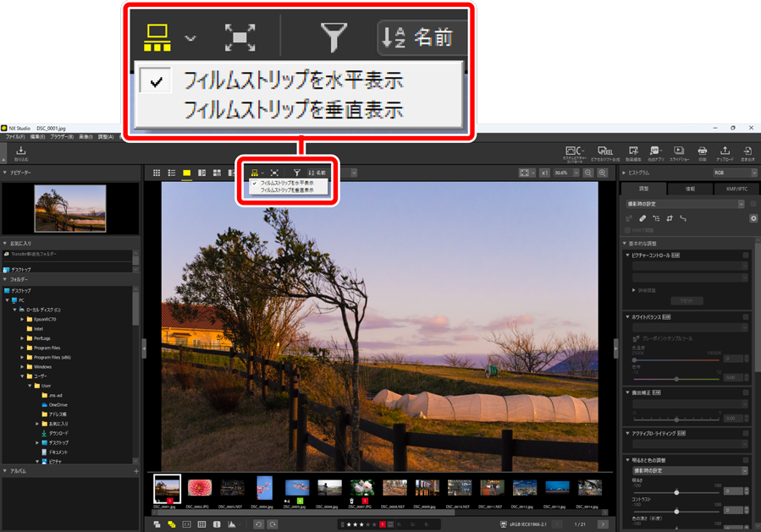Viewport: 761px width, 532px height.
Task: Start slideshow from the toolbar
Action: pyautogui.click(x=679, y=151)
